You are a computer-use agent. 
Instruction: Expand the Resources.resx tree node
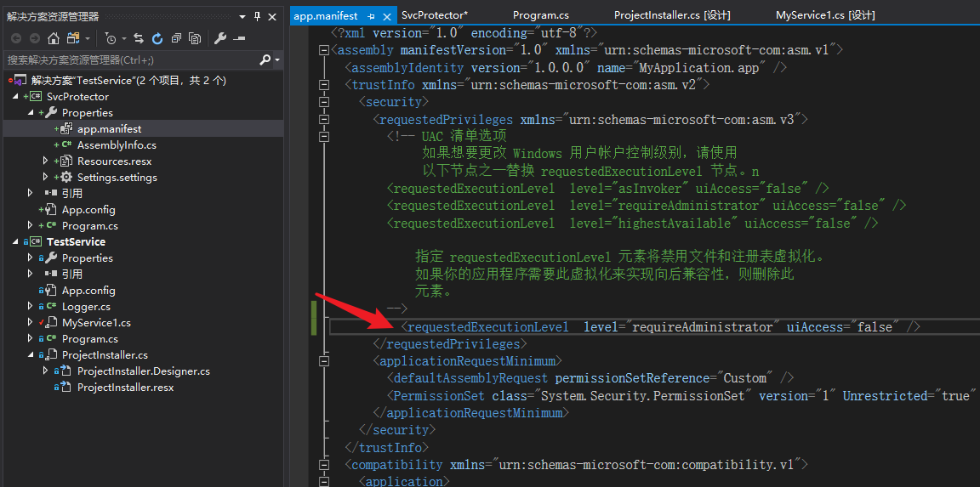point(46,161)
